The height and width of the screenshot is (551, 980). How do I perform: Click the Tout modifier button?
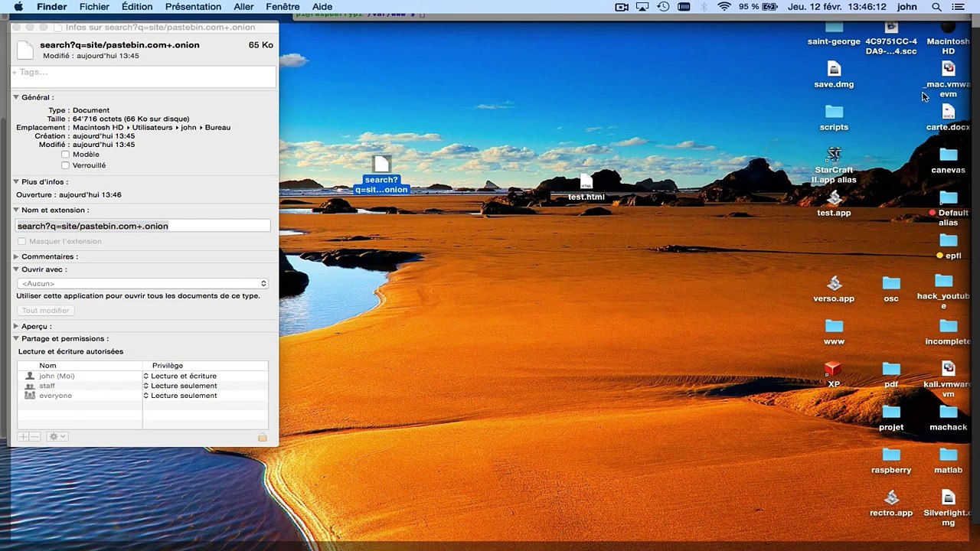[45, 311]
